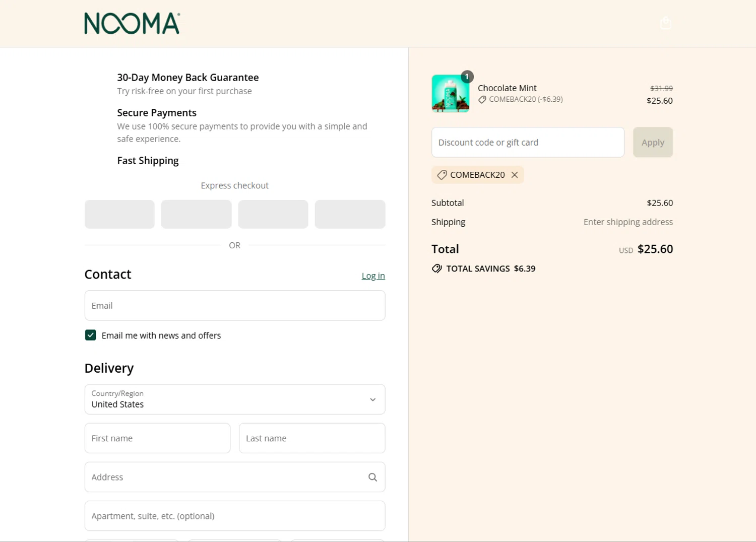Click the Apply discount button
This screenshot has width=756, height=542.
click(653, 142)
